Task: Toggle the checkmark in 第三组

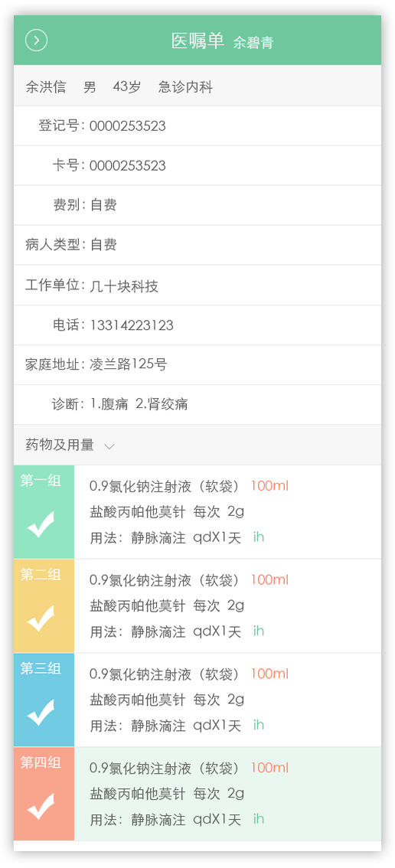Action: coord(41,713)
